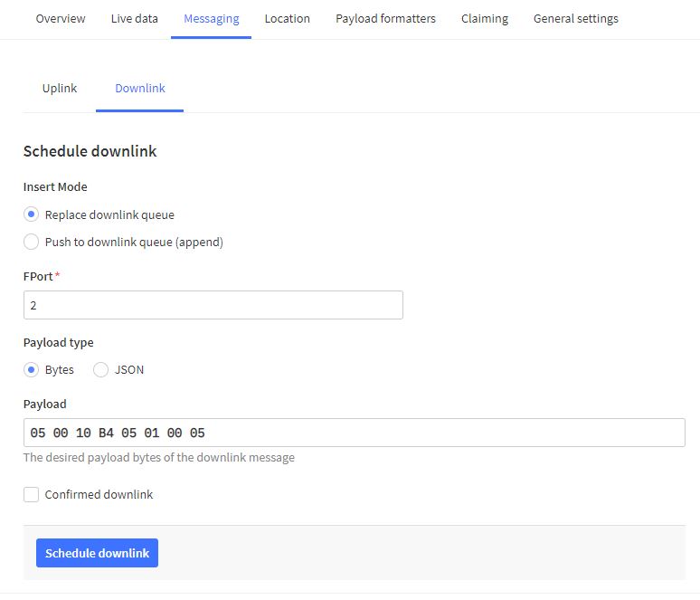Select the Messaging tab
Image resolution: width=700 pixels, height=600 pixels.
211,19
